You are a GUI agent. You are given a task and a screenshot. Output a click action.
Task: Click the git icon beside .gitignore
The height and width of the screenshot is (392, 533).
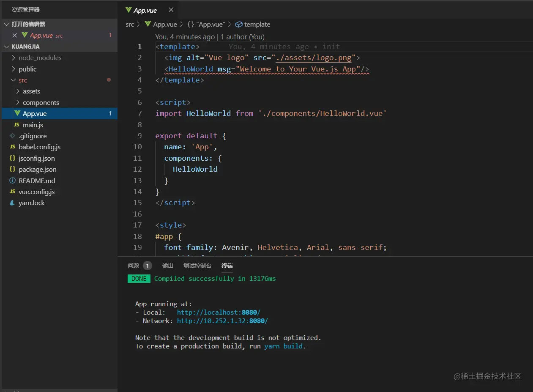(12, 136)
